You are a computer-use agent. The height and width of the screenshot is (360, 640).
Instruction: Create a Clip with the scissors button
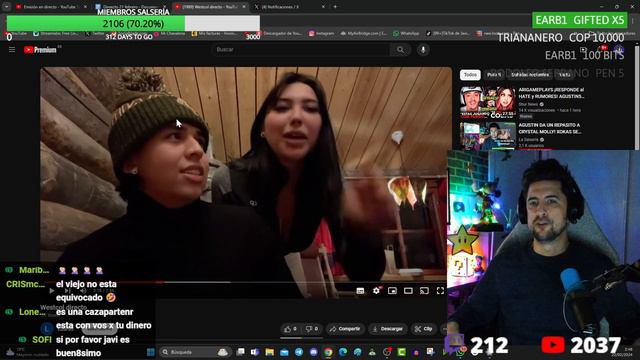[424, 329]
